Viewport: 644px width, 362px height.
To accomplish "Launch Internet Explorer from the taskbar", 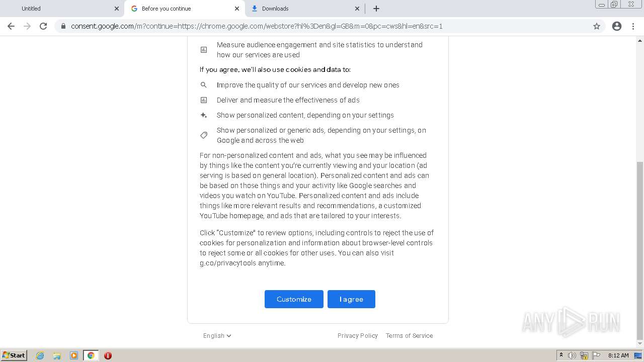I will pos(40,355).
